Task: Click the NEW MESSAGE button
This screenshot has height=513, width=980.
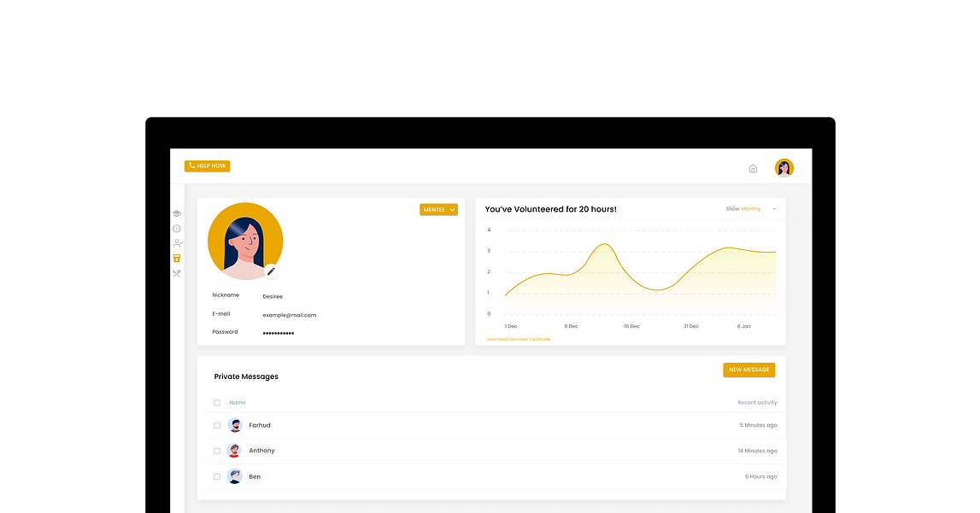Action: [748, 370]
